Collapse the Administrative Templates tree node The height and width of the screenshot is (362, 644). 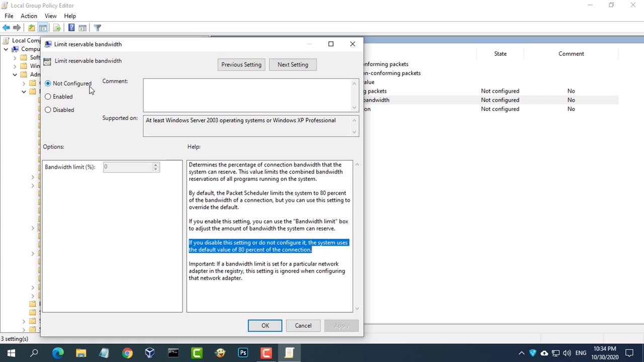point(15,75)
